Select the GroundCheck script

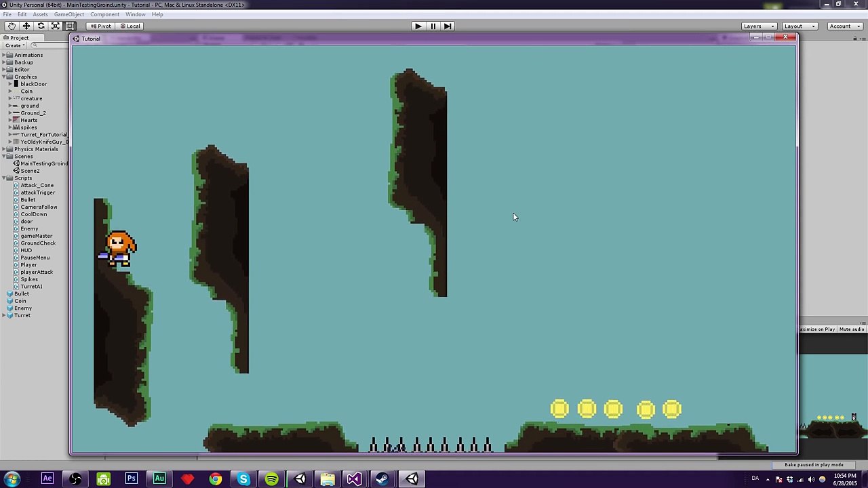35,243
